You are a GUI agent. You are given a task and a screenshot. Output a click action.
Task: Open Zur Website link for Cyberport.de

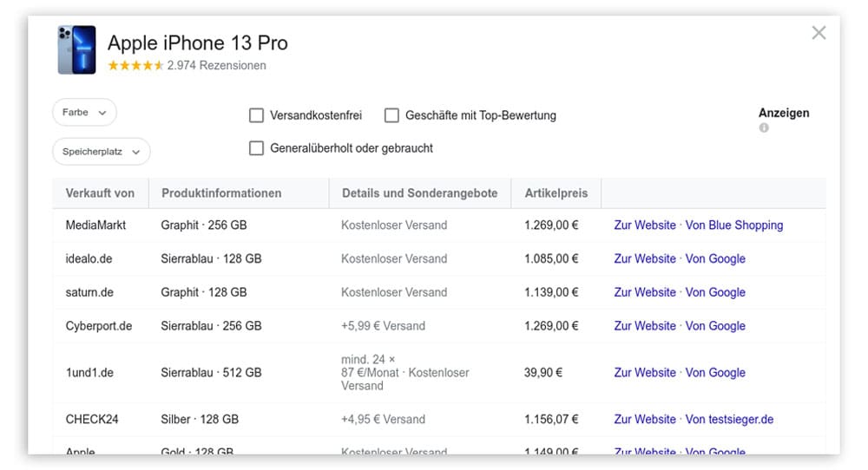click(x=645, y=326)
